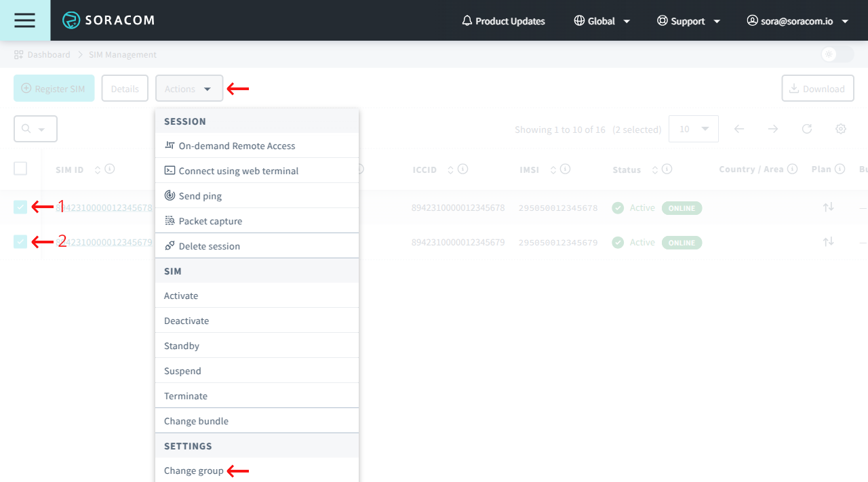Go to previous page arrow
Viewport: 868px width, 482px height.
pyautogui.click(x=738, y=129)
